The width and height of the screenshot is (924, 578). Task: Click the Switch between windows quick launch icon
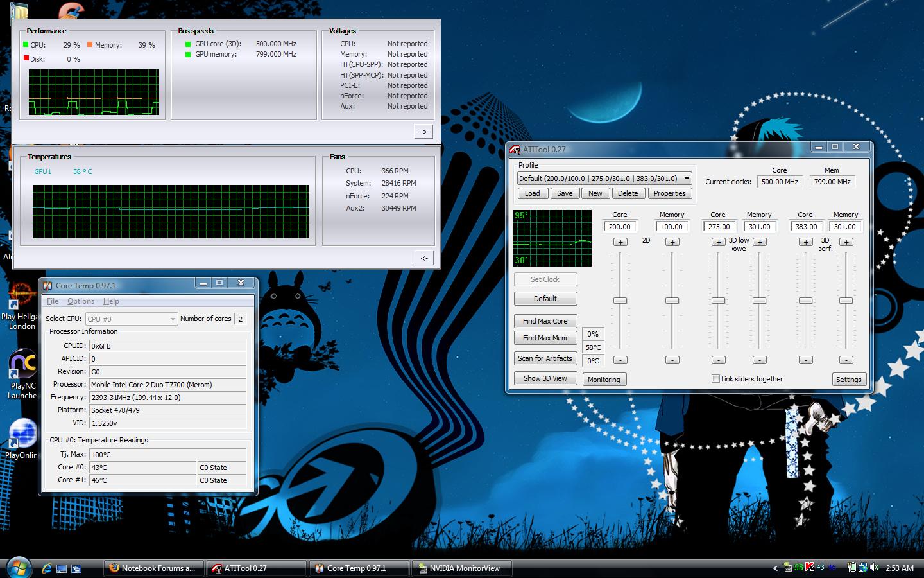pos(76,568)
